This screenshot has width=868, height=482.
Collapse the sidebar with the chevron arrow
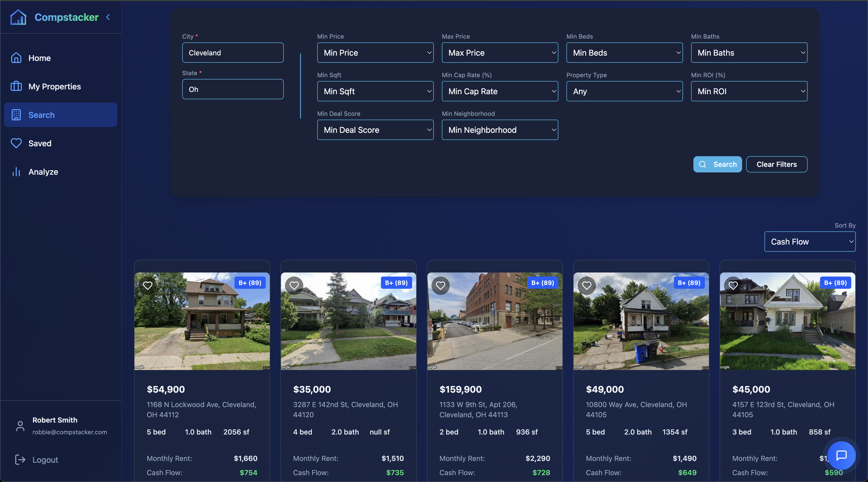[x=108, y=17]
